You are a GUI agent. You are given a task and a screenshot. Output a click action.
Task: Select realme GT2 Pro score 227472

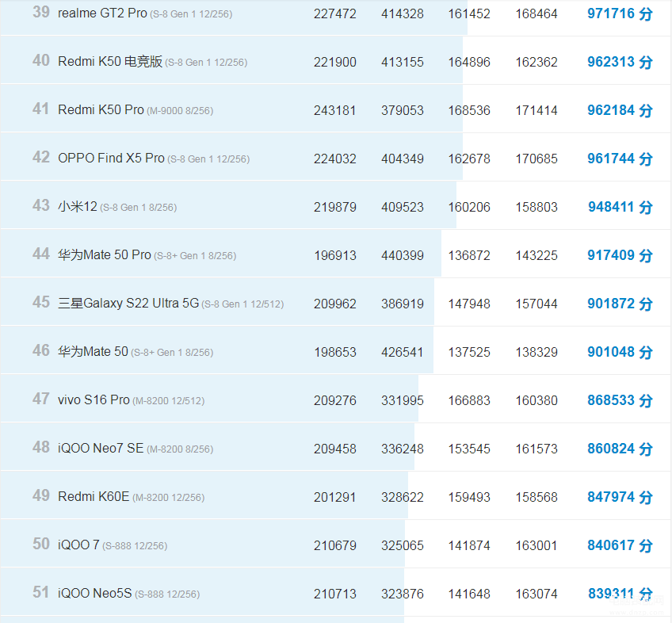(x=334, y=13)
